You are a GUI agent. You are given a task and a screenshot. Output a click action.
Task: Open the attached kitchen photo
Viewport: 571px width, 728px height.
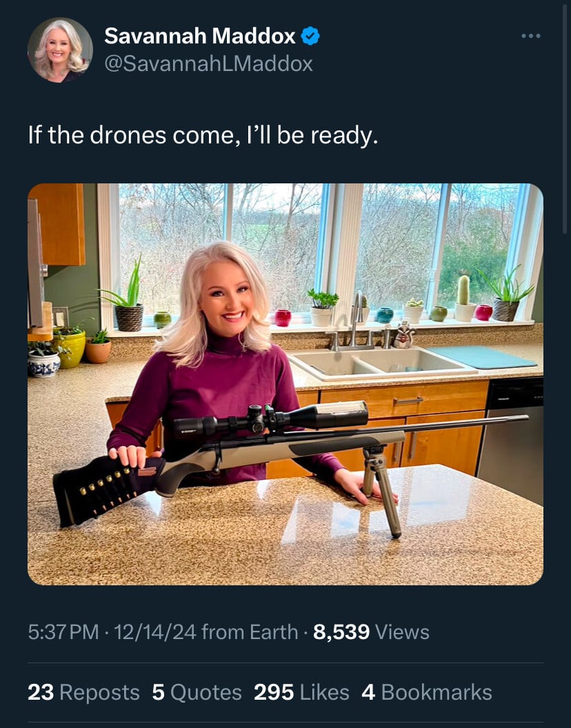(x=285, y=383)
